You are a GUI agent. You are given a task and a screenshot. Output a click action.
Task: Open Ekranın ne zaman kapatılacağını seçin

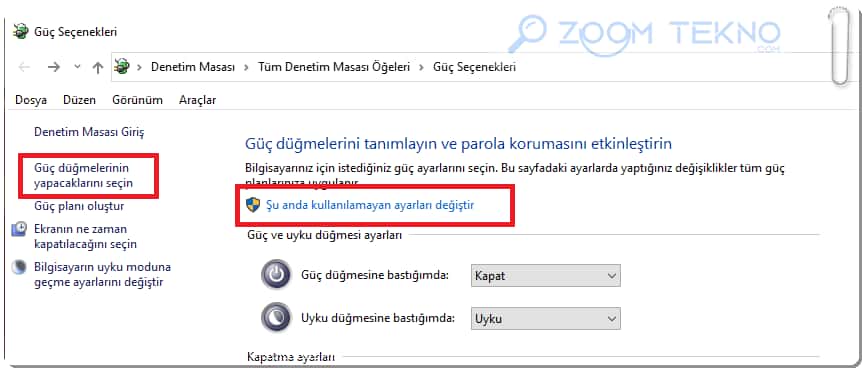pyautogui.click(x=86, y=236)
